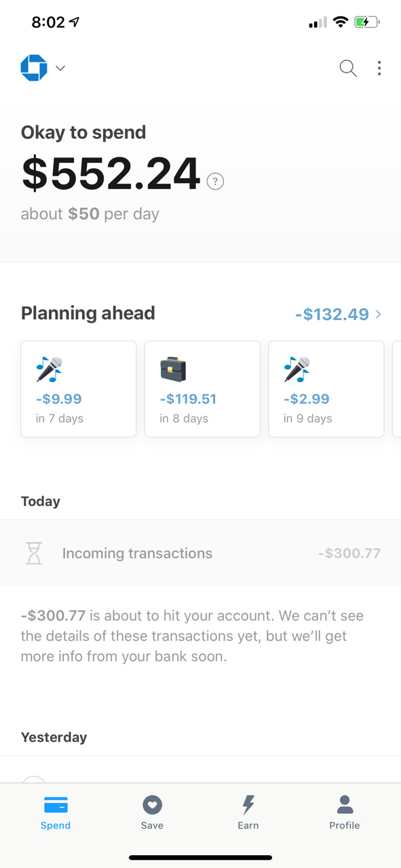Expand the account switcher chevron
The width and height of the screenshot is (401, 868).
point(60,68)
